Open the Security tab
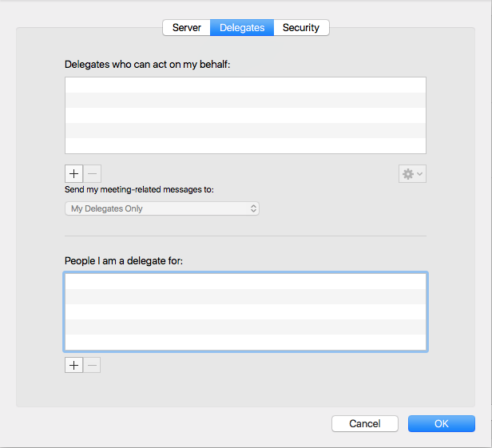The image size is (492, 448). pos(301,28)
